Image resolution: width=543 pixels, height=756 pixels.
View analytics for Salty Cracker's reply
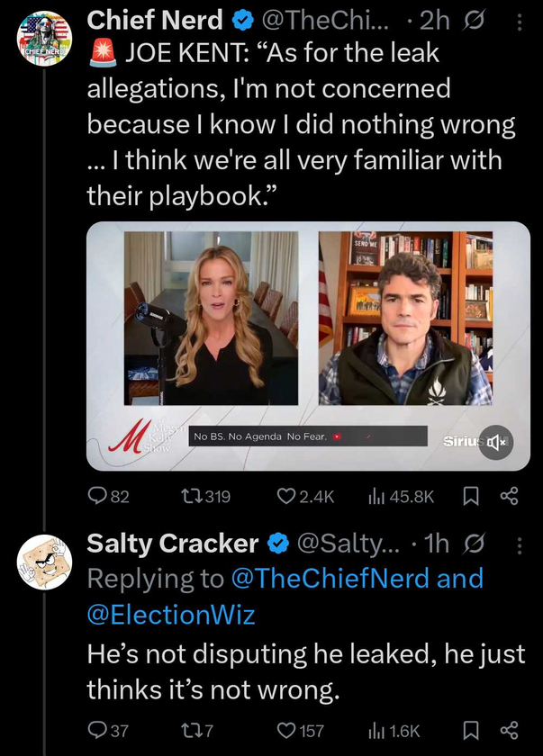378,730
